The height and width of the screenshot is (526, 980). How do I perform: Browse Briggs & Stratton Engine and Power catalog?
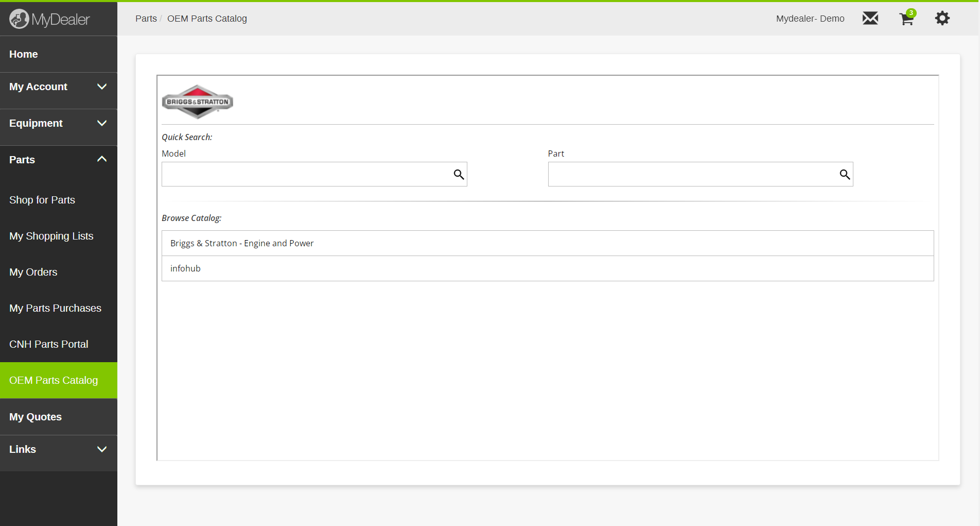242,243
